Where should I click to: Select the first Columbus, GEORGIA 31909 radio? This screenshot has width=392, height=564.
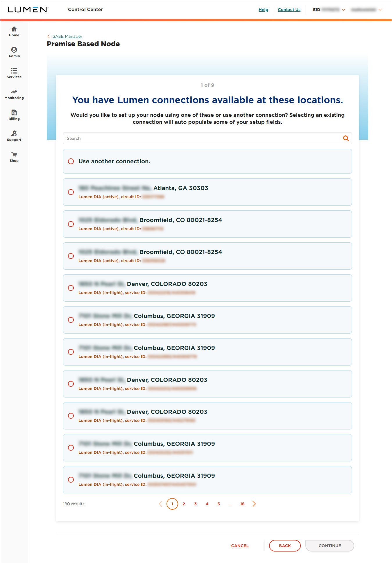point(71,320)
